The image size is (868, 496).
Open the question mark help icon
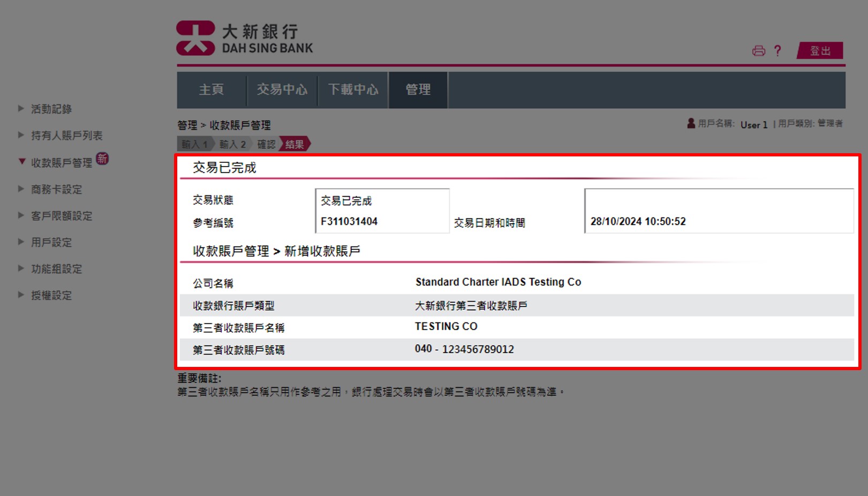[x=778, y=50]
